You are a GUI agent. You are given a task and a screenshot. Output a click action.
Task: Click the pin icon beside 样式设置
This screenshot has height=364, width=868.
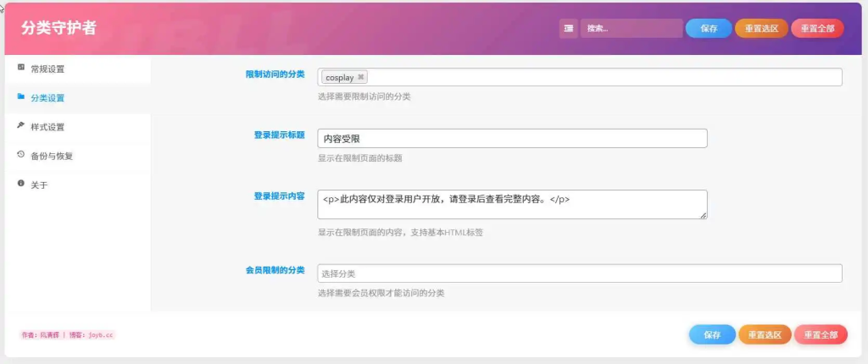[x=21, y=125]
